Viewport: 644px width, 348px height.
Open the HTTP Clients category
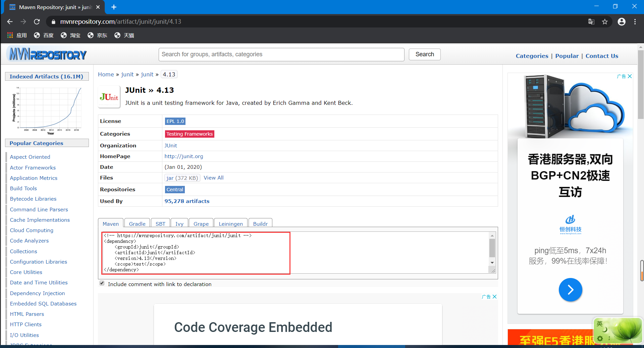26,324
